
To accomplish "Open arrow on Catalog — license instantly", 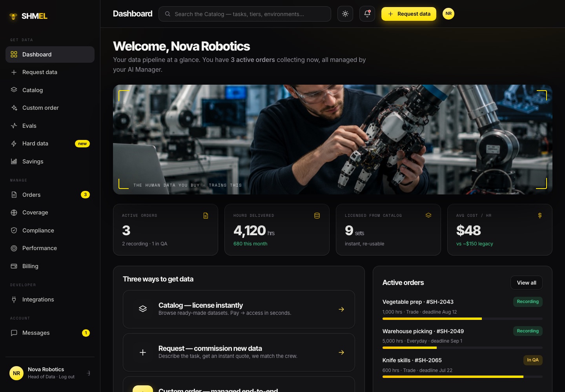I will pos(341,309).
